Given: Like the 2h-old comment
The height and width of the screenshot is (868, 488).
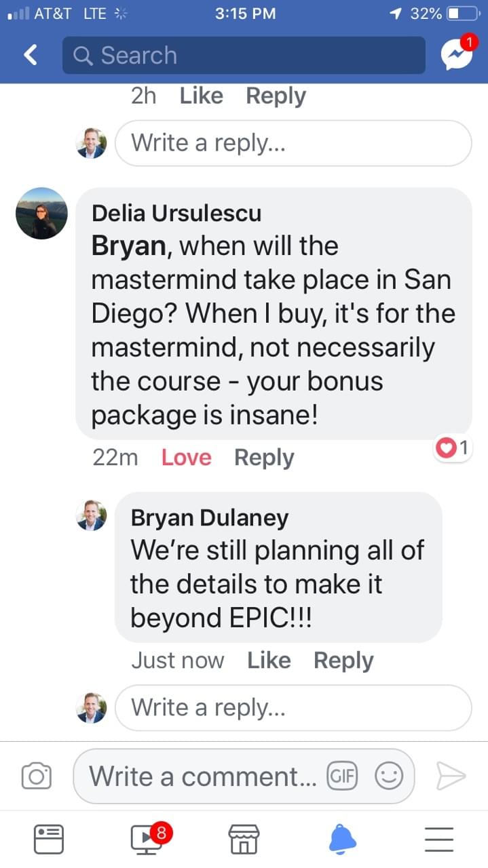Looking at the screenshot, I should [201, 96].
